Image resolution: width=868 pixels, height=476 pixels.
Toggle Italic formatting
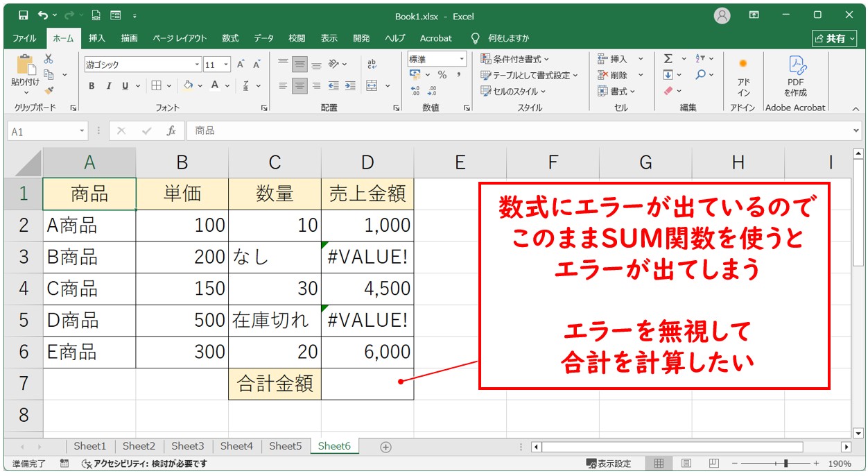(x=108, y=86)
